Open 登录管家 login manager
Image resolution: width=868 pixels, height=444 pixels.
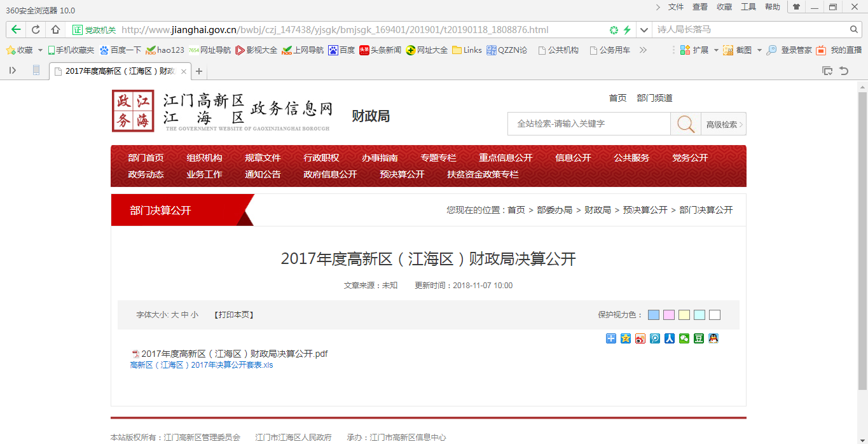(789, 50)
